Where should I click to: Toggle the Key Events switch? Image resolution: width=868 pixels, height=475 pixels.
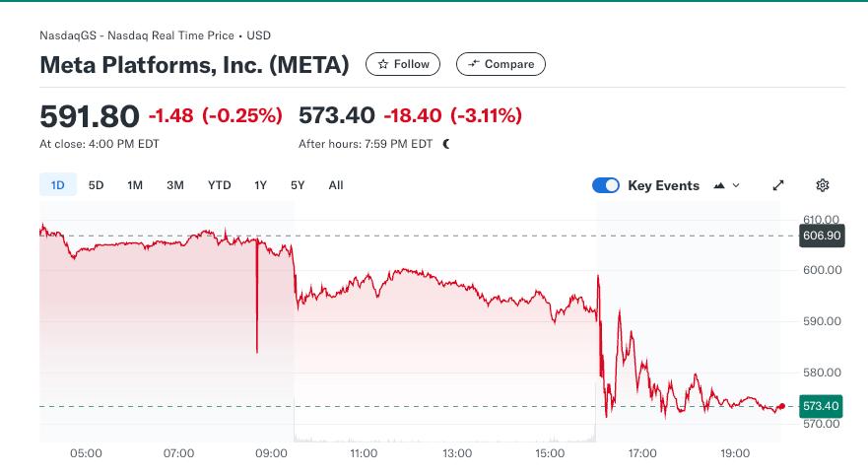click(606, 185)
